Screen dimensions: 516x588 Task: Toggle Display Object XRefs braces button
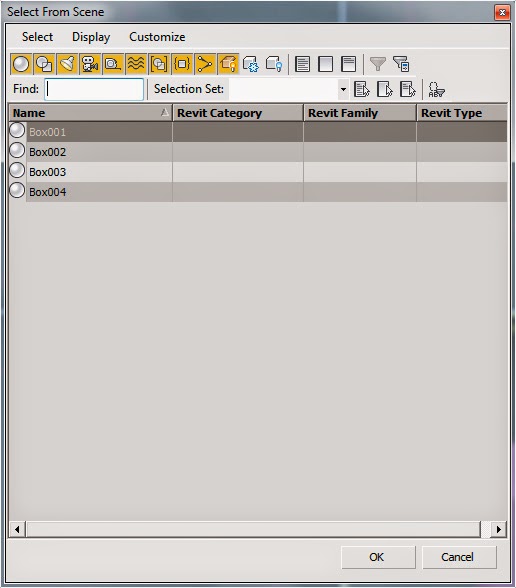(182, 64)
